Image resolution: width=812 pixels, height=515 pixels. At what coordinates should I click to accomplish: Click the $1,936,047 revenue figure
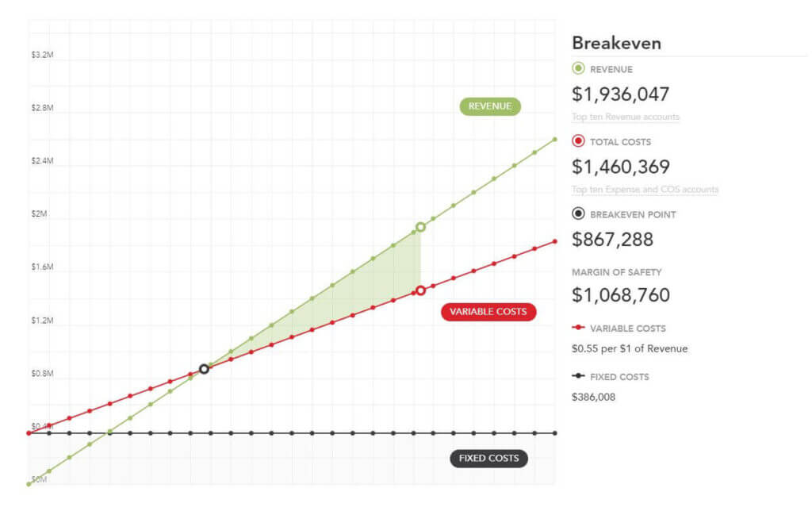[x=620, y=94]
